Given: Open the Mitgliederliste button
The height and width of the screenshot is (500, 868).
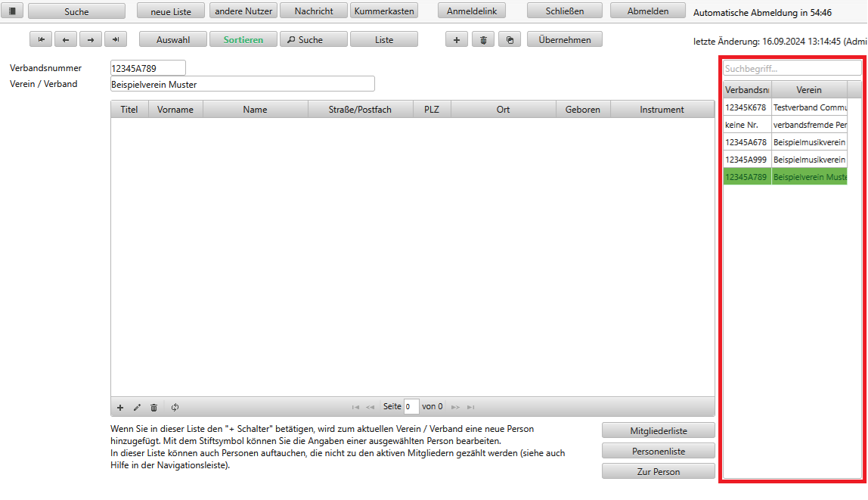Looking at the screenshot, I should [658, 430].
